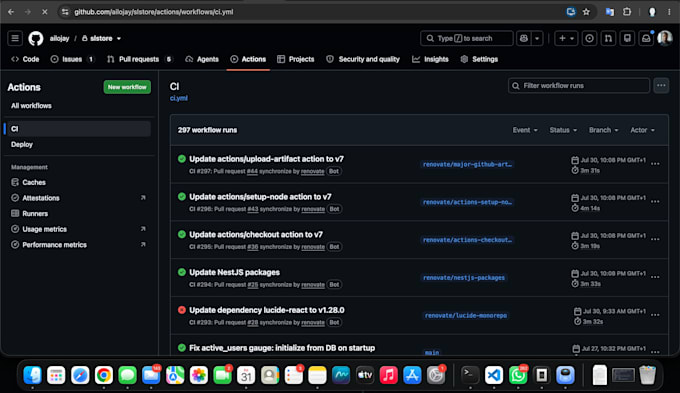Viewport: 680px width, 393px height.
Task: Open the ailojay owner link
Action: pyautogui.click(x=59, y=38)
